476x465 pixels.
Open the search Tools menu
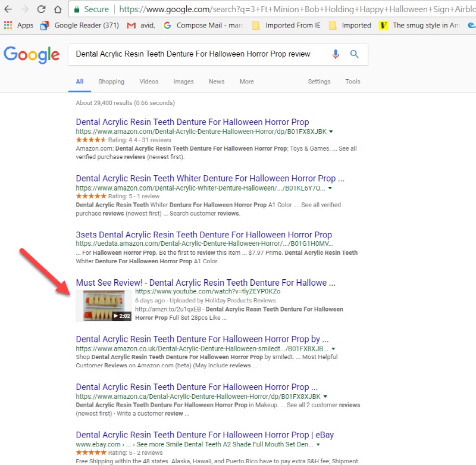(352, 82)
